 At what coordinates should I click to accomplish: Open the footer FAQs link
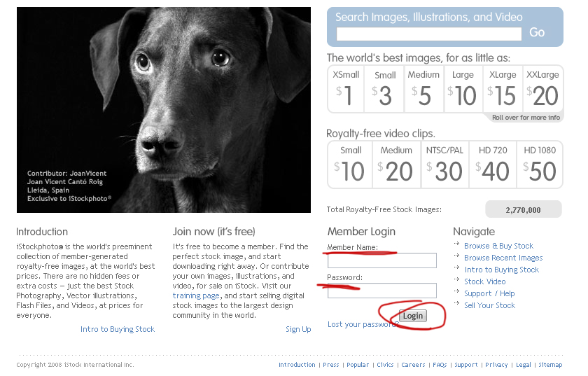(x=440, y=365)
